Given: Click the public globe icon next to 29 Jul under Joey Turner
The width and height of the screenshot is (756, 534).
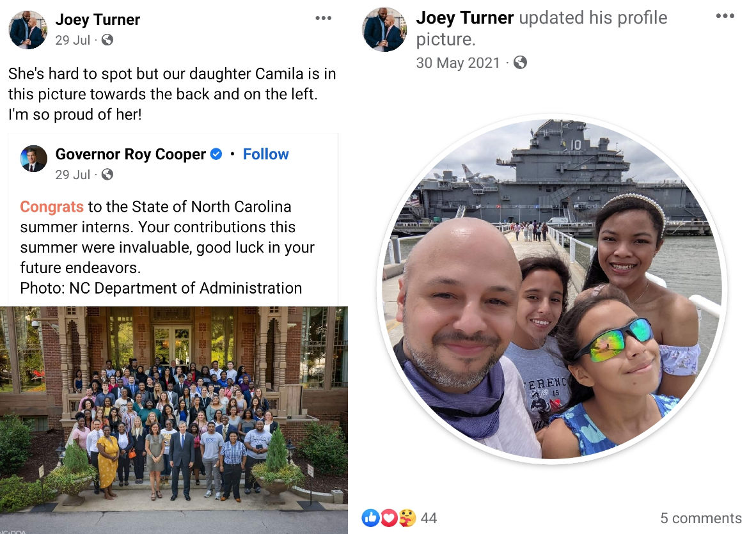Looking at the screenshot, I should tap(107, 40).
